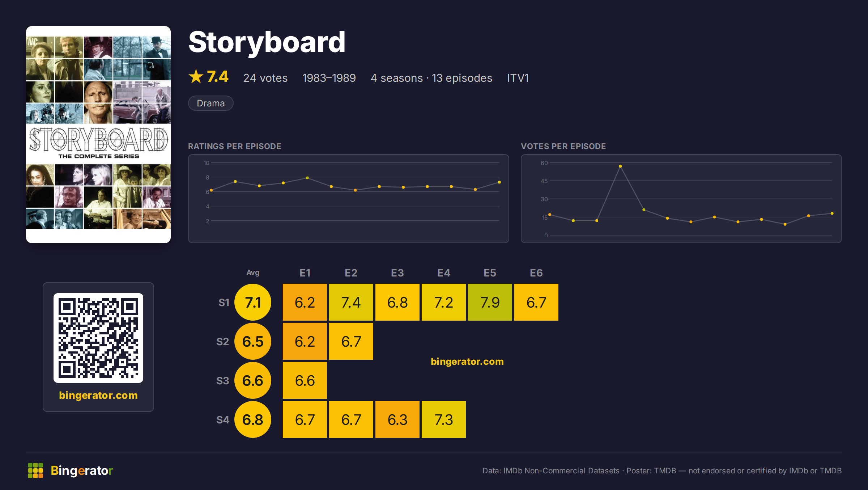Select season 4 episode 4 rated 7.3

[444, 419]
